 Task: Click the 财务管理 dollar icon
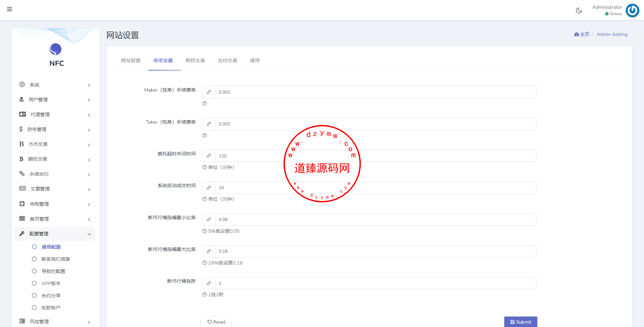tap(21, 129)
